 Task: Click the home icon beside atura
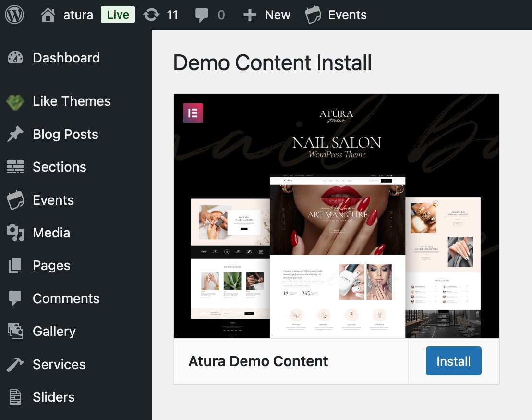tap(48, 15)
